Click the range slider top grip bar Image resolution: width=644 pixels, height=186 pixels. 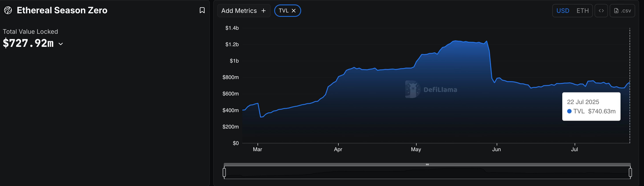(x=427, y=164)
